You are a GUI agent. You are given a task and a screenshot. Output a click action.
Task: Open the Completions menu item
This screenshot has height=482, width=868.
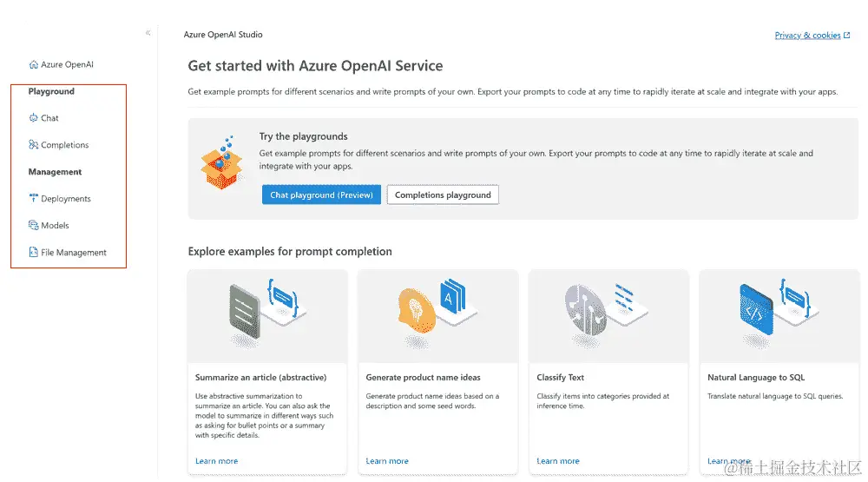coord(65,144)
